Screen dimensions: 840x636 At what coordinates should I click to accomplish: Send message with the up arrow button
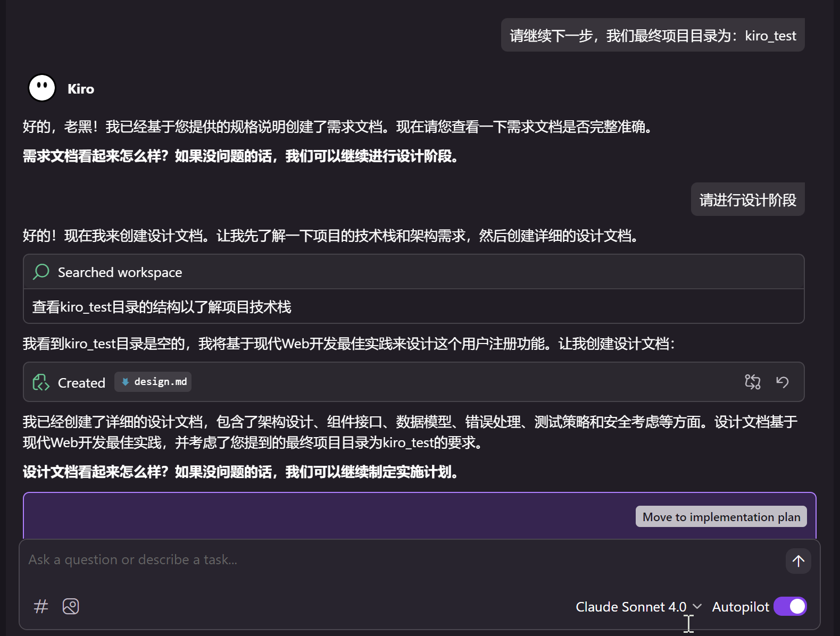(x=799, y=561)
